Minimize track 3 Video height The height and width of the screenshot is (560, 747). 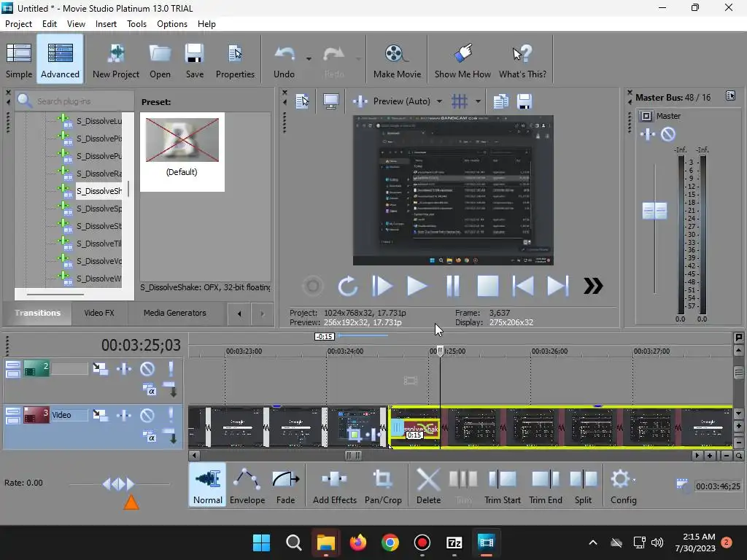click(x=13, y=411)
